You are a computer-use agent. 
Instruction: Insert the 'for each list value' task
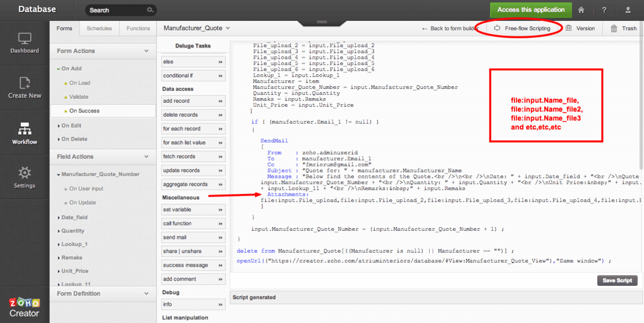[x=193, y=142]
